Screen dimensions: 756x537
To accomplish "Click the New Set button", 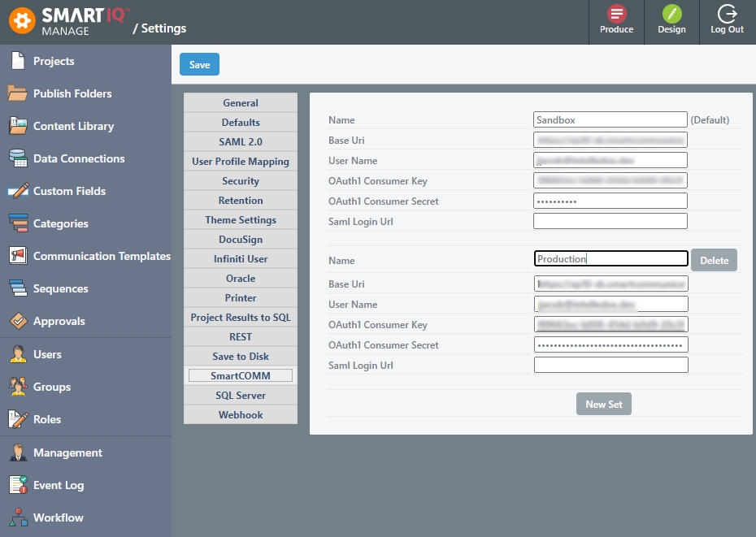I will [604, 404].
